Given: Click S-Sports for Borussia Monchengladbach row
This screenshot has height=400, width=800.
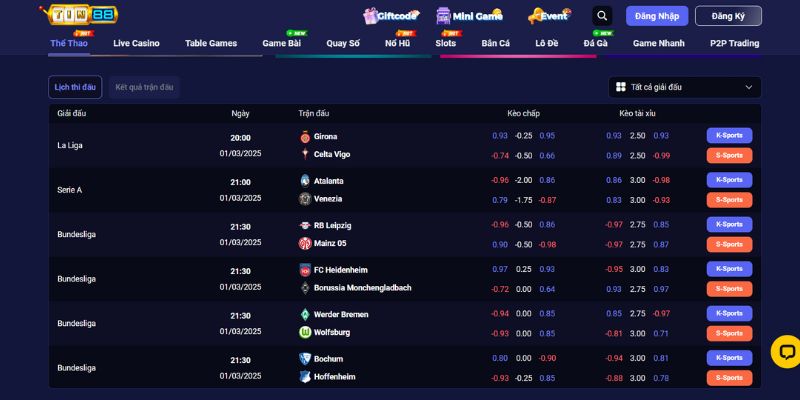Looking at the screenshot, I should (730, 289).
